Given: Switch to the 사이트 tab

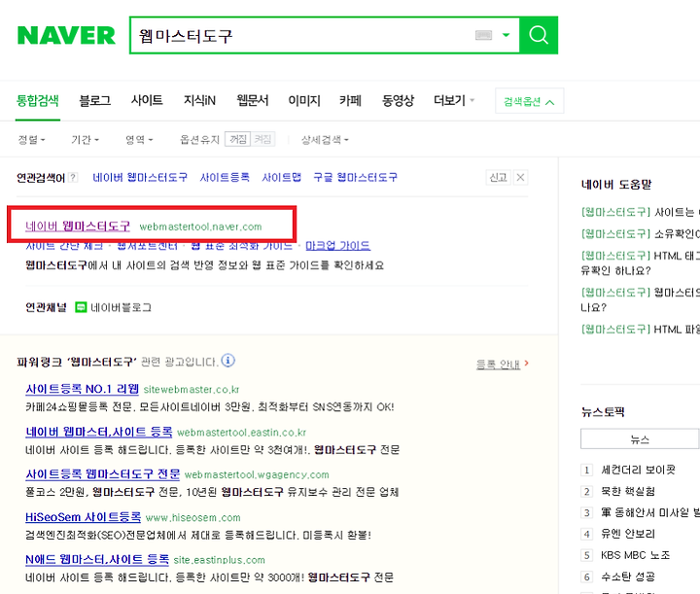Looking at the screenshot, I should click(x=147, y=101).
